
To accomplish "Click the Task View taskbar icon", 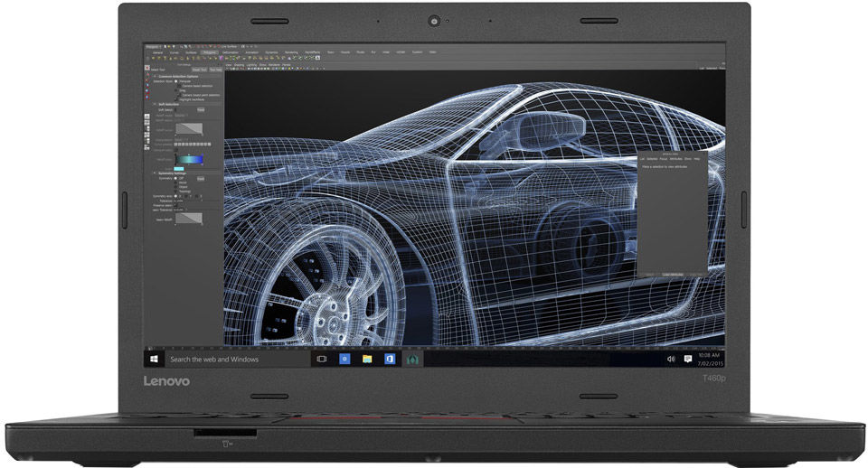I will click(x=320, y=359).
